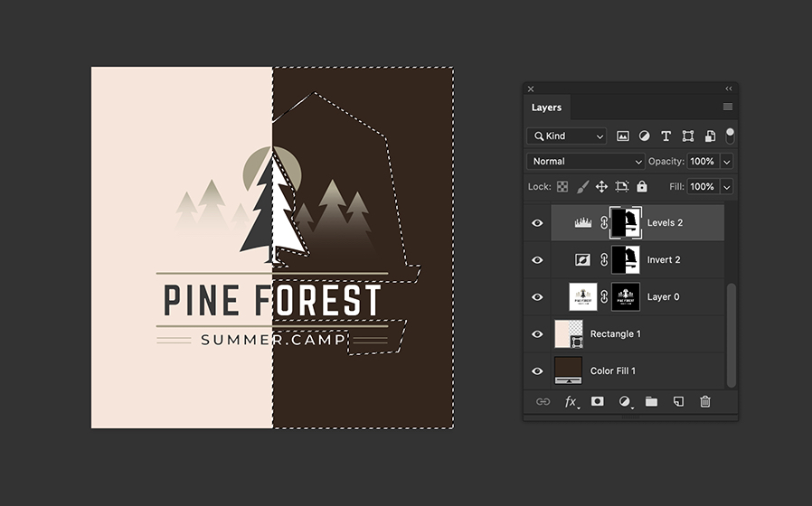
Task: Select the Rectangle 1 shape thumbnail
Action: pyautogui.click(x=569, y=333)
